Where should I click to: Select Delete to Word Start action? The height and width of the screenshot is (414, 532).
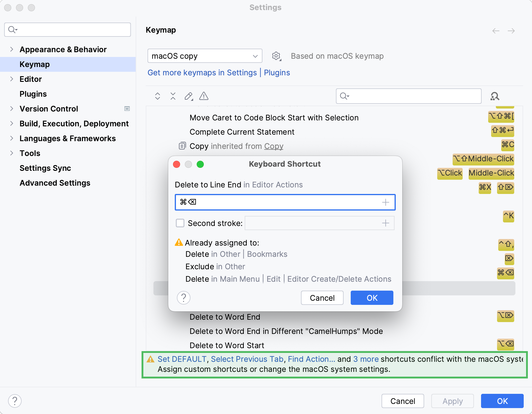coord(227,345)
